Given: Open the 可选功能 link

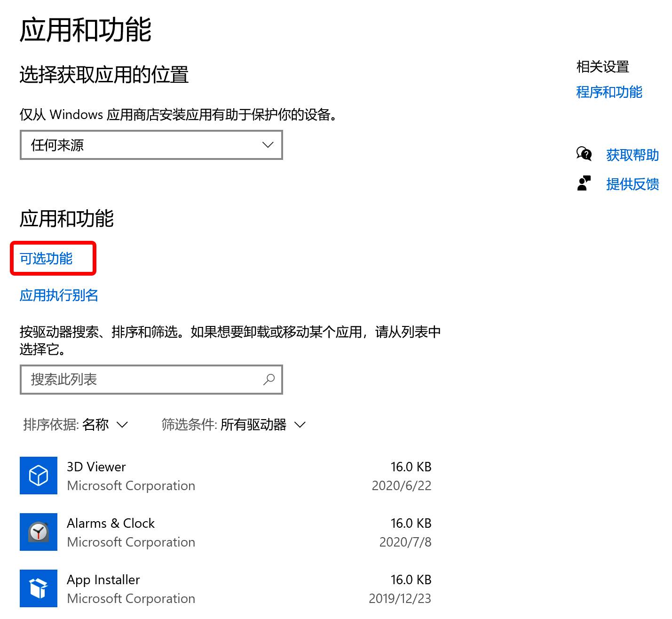Looking at the screenshot, I should click(x=46, y=258).
